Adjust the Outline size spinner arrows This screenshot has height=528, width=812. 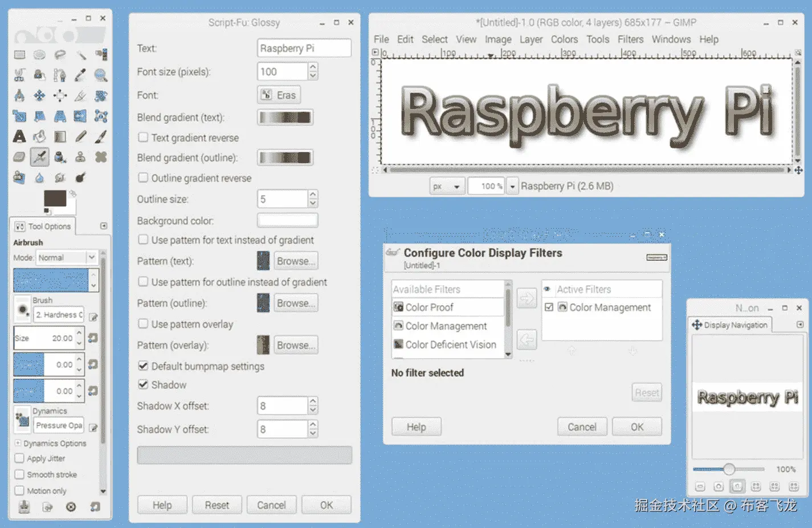313,199
